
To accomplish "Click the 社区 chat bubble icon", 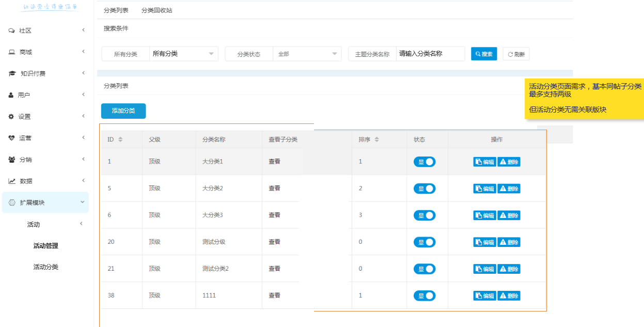I will coord(11,31).
